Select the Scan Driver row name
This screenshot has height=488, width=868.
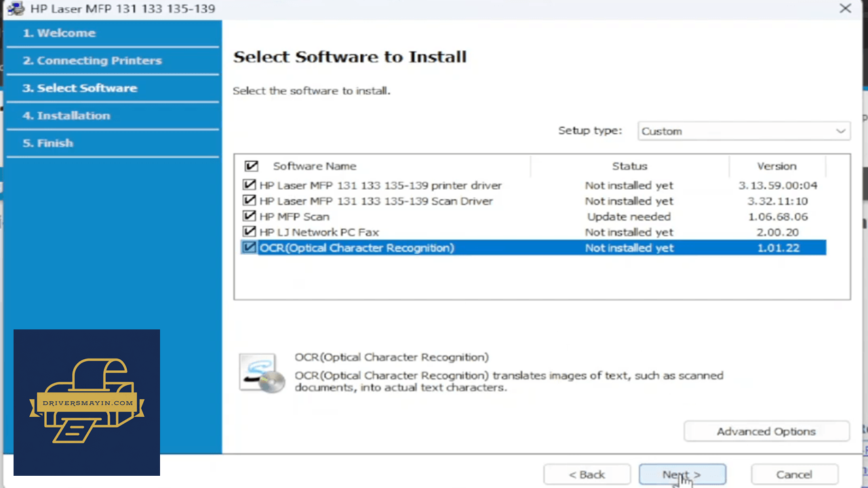[376, 201]
